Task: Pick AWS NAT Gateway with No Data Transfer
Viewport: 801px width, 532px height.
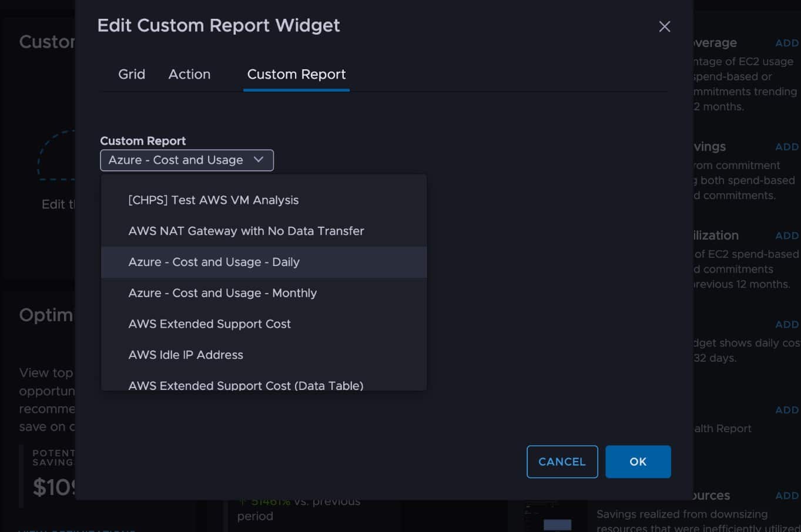Action: click(264, 231)
